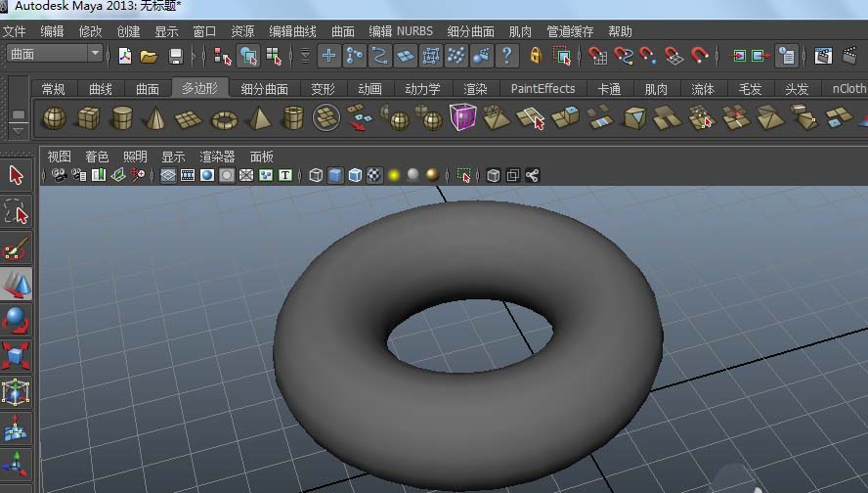Create a polygon pipe from the shelf
868x493 pixels.
[x=293, y=118]
